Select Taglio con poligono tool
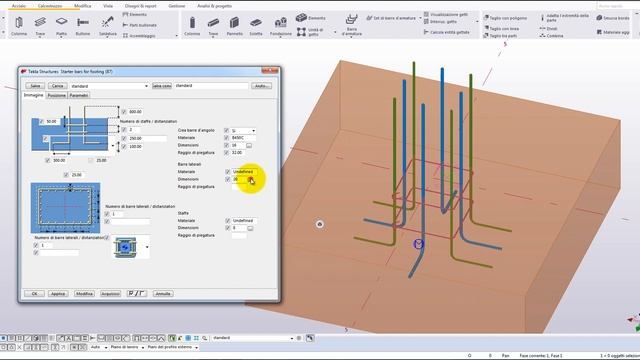This screenshot has height=360, width=640. (x=505, y=18)
